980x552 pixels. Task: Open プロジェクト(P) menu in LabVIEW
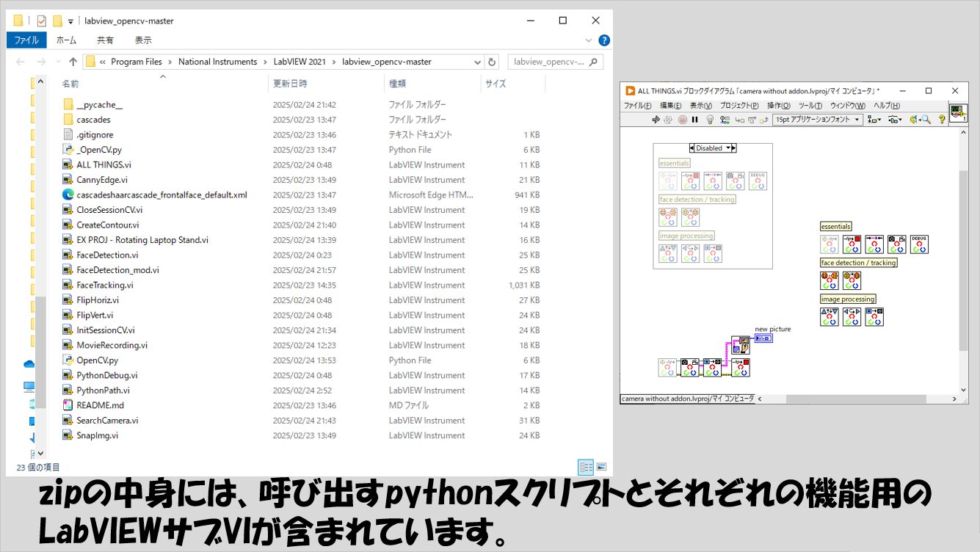pyautogui.click(x=739, y=106)
